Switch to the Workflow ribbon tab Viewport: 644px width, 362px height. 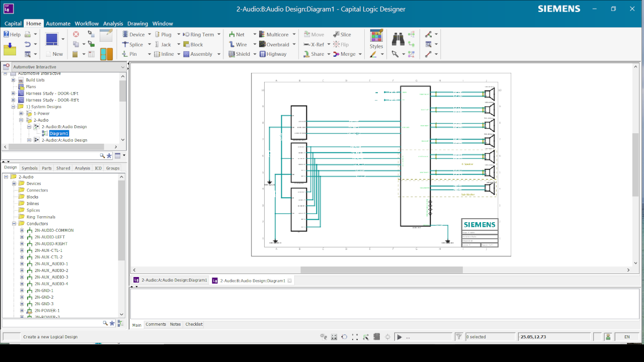pyautogui.click(x=87, y=24)
